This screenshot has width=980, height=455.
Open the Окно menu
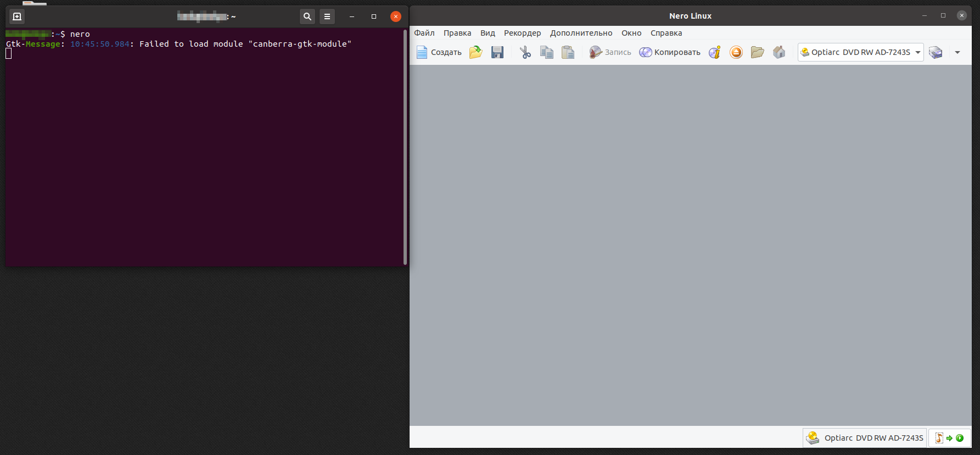(631, 33)
